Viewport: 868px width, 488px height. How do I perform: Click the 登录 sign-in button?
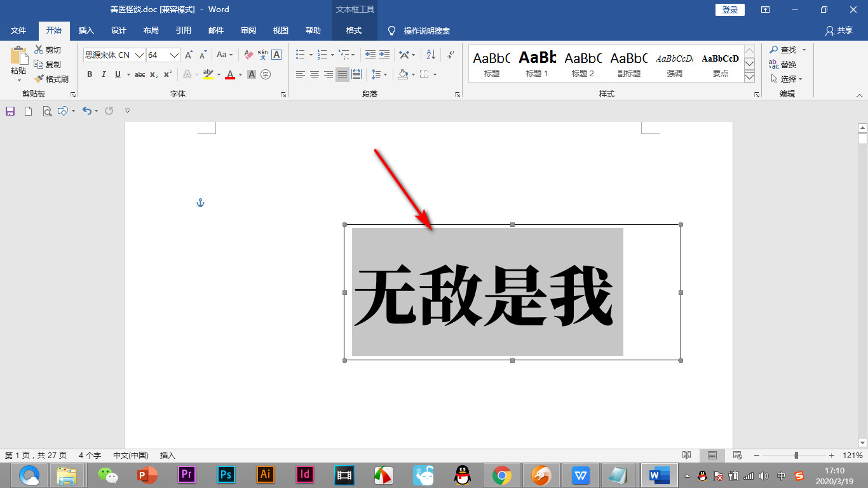point(730,10)
